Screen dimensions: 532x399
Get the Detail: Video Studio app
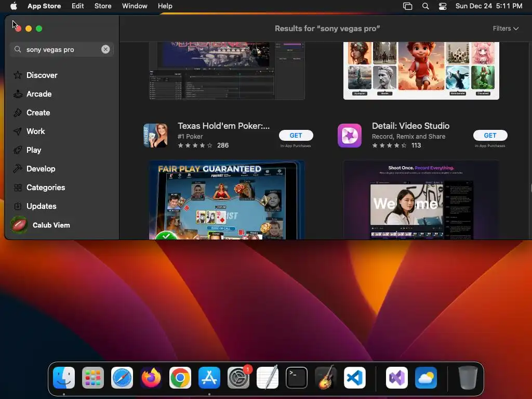pyautogui.click(x=490, y=136)
